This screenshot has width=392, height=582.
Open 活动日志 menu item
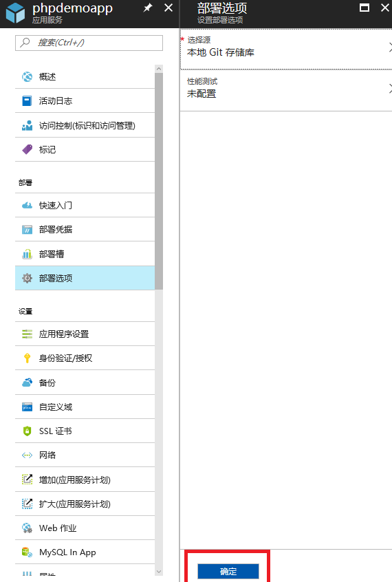point(85,100)
